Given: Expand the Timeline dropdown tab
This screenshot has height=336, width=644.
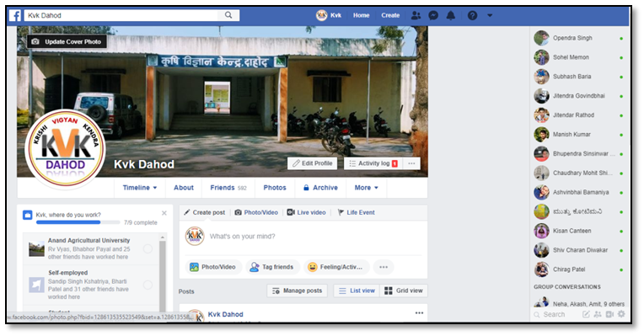Looking at the screenshot, I should pyautogui.click(x=140, y=188).
